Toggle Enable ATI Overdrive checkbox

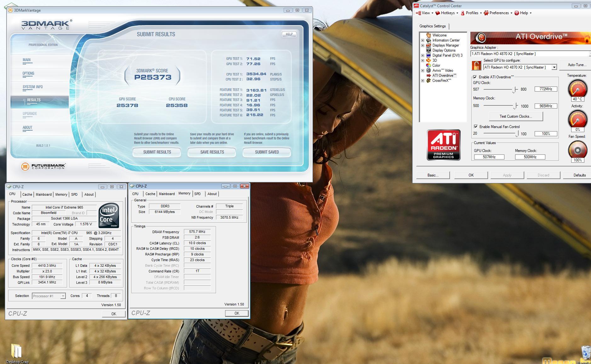[x=475, y=77]
